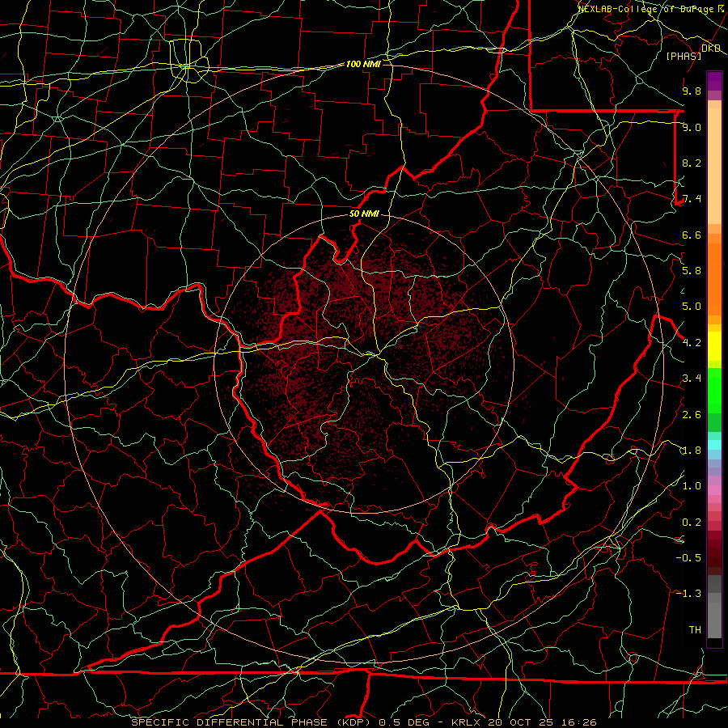
Task: Click the 6.6 scale value
Action: tap(692, 235)
